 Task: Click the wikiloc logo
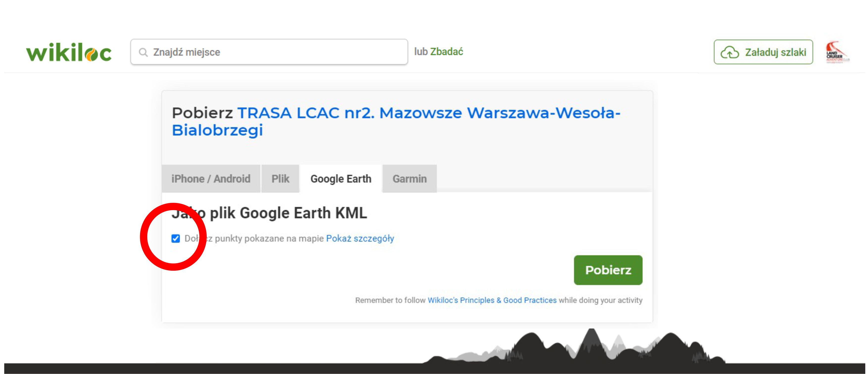(69, 52)
